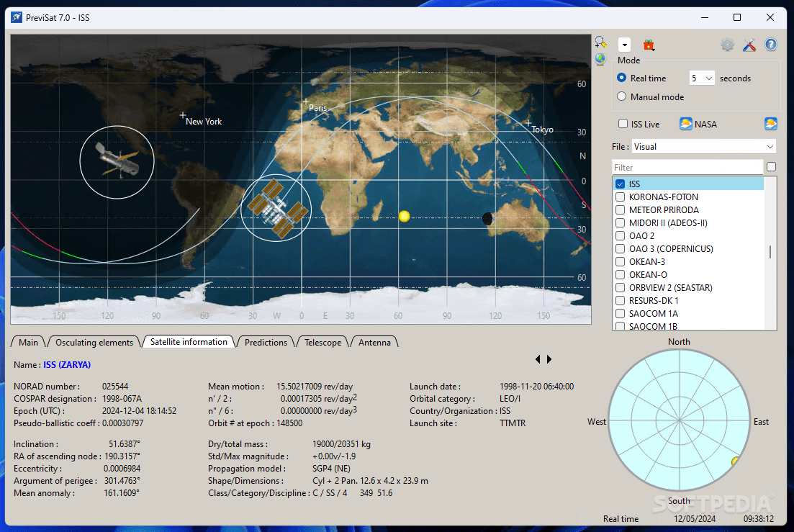Viewport: 794px width, 532px height.
Task: Click the ISS (ZARYA) name link
Action: pos(67,364)
